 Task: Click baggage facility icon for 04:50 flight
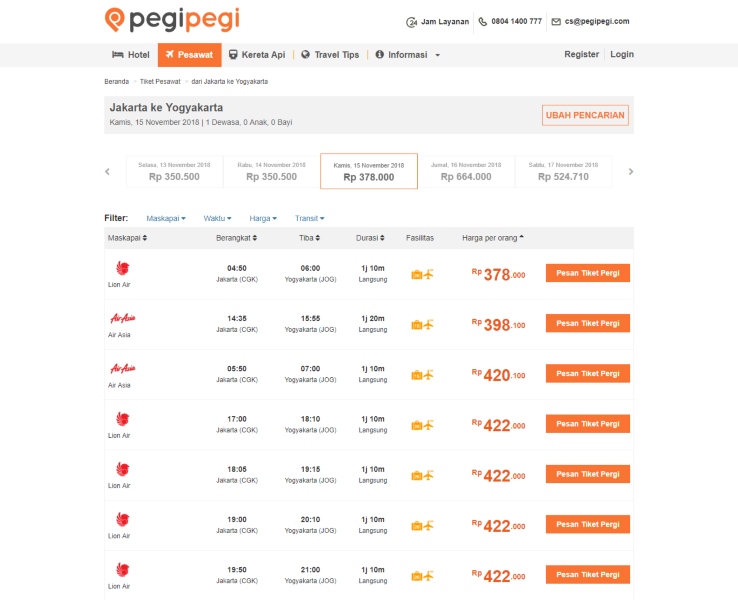tap(417, 274)
